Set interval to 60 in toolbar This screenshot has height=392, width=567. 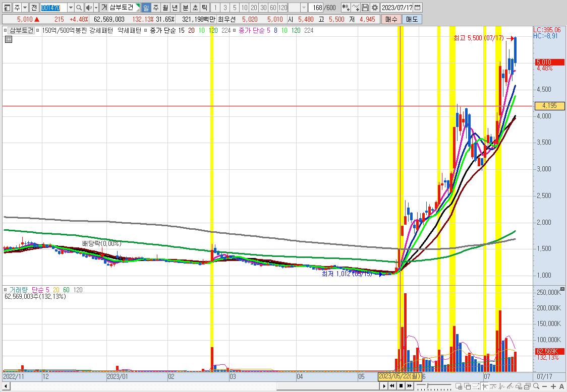coord(273,8)
